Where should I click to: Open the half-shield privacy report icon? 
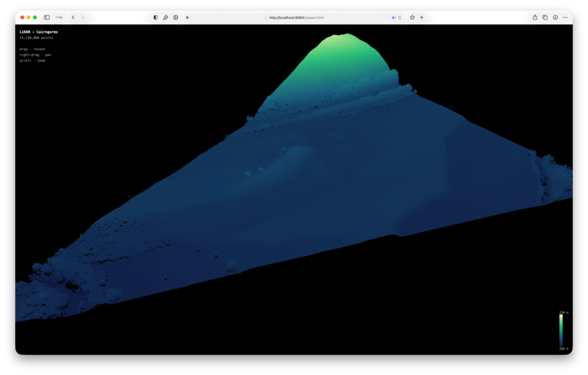pyautogui.click(x=156, y=17)
